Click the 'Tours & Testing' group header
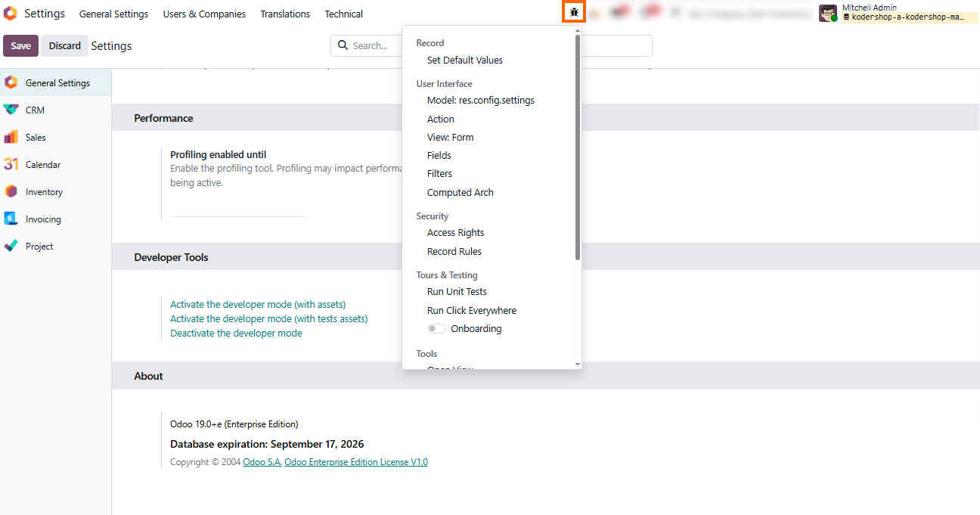The image size is (980, 515). click(447, 275)
